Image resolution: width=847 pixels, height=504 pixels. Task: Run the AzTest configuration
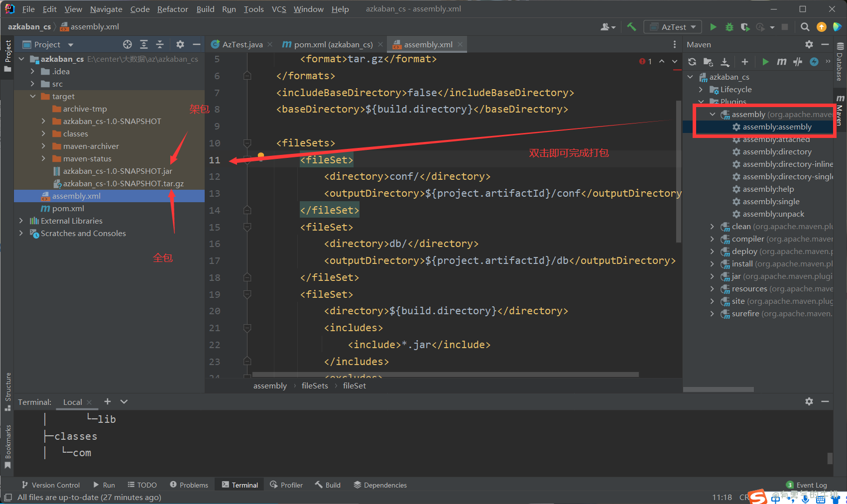click(713, 27)
